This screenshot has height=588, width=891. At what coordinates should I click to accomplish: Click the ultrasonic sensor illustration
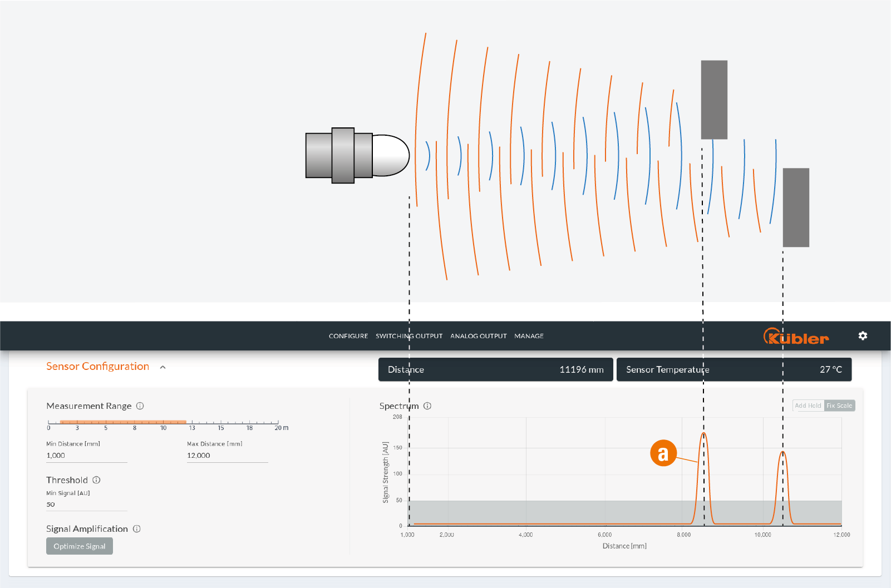(x=357, y=156)
